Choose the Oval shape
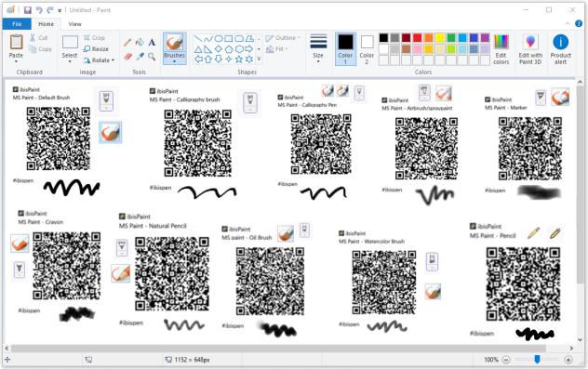The width and height of the screenshot is (588, 369). pos(219,39)
